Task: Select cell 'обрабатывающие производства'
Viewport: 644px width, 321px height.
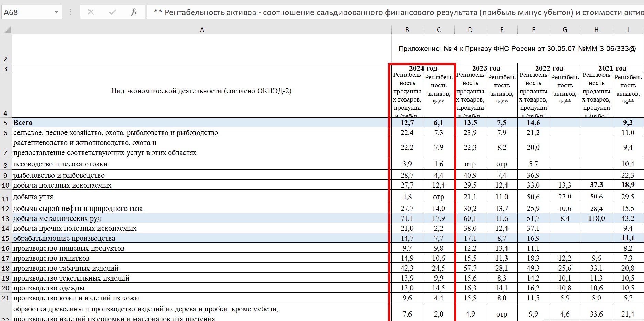Action: [x=202, y=238]
